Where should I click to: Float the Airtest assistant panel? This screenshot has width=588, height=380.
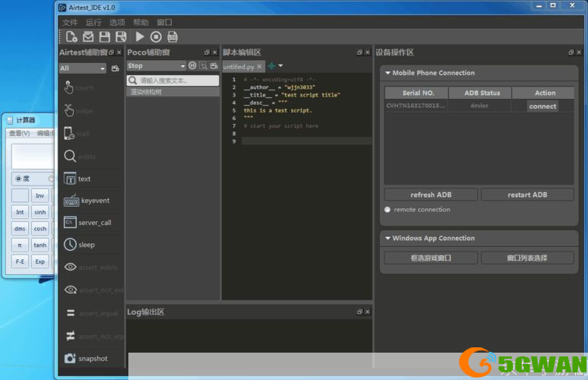112,52
